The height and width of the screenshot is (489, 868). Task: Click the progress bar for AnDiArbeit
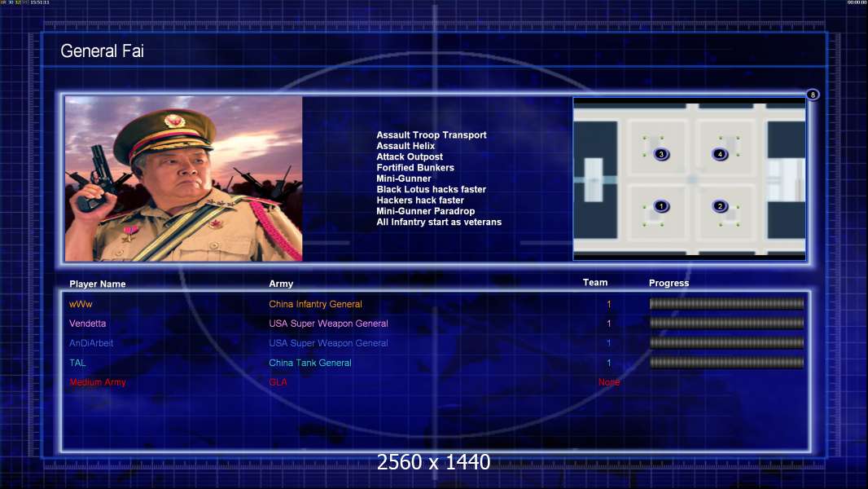[726, 343]
